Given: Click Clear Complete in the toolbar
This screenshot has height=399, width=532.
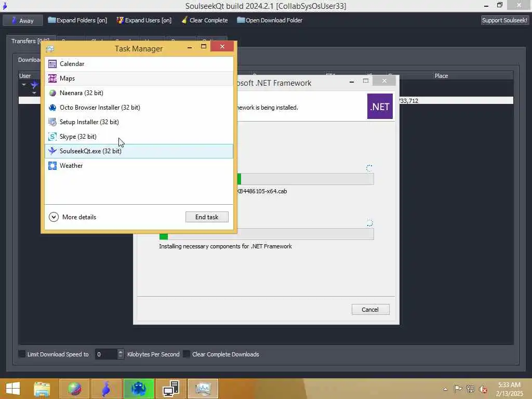Looking at the screenshot, I should click(205, 20).
